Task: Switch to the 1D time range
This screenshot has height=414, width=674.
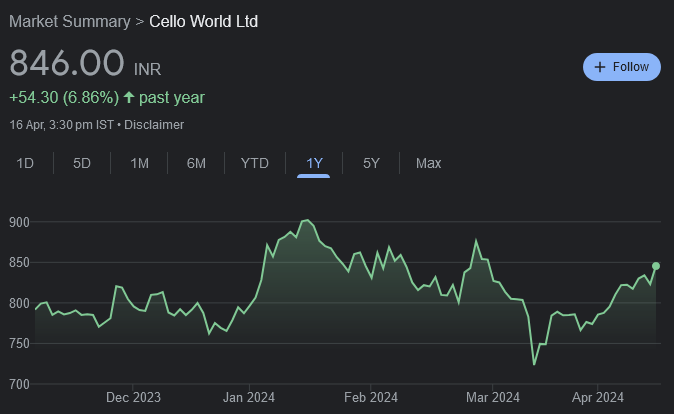Action: [x=25, y=163]
